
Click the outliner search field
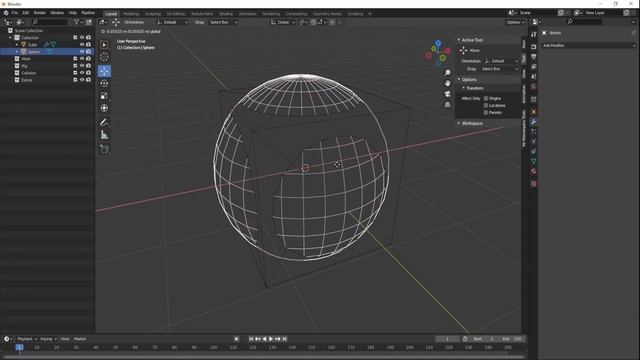pyautogui.click(x=49, y=22)
